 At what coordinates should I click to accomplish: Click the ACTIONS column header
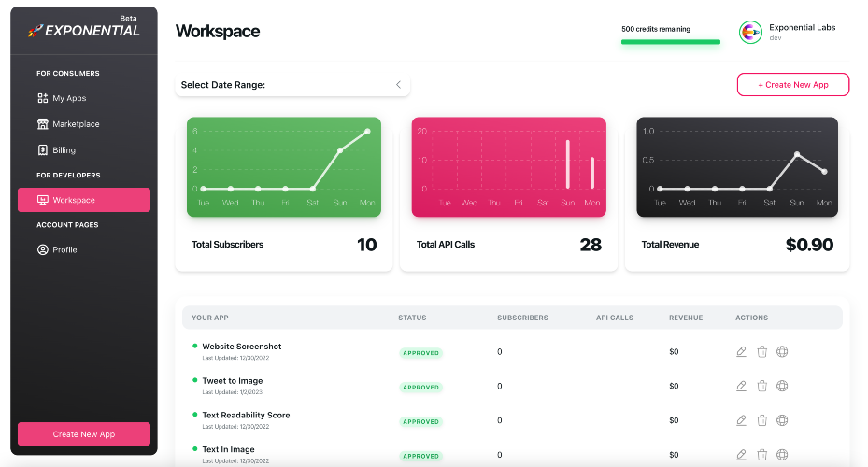[752, 318]
